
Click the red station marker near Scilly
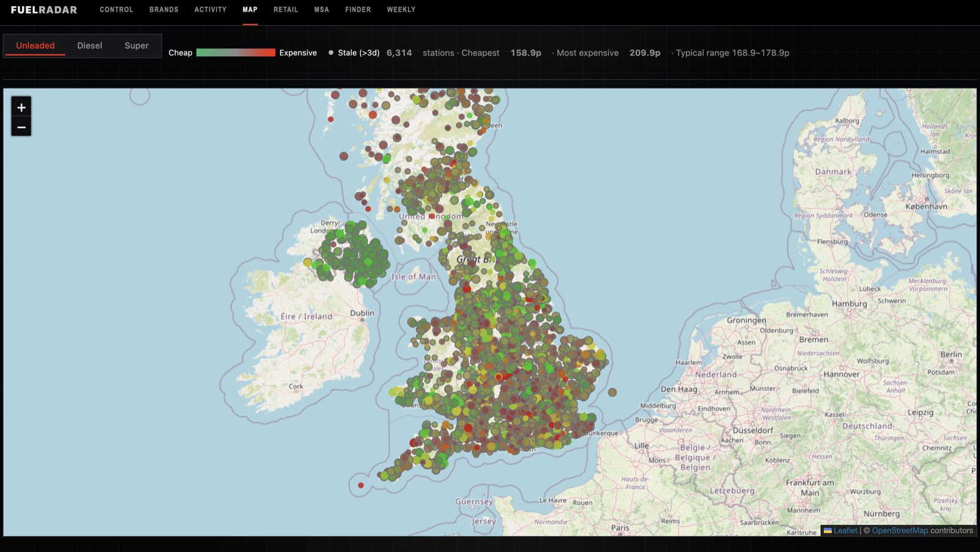pos(361,485)
